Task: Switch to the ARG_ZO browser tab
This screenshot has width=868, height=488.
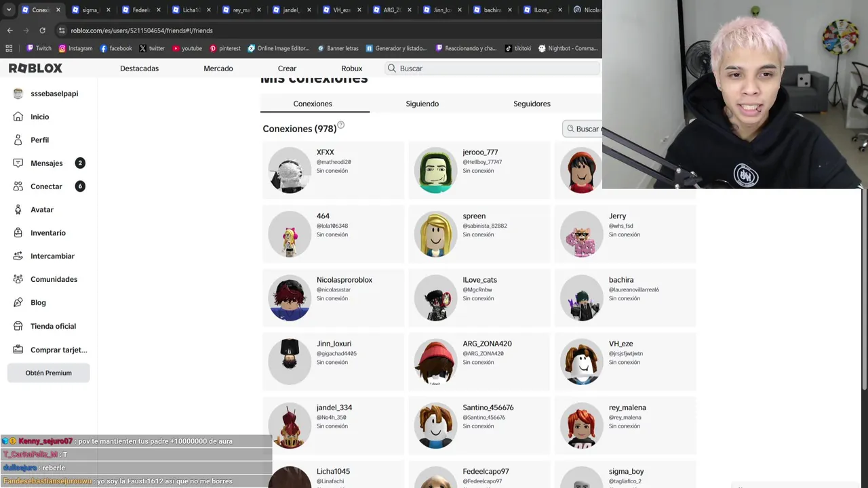Action: (391, 10)
